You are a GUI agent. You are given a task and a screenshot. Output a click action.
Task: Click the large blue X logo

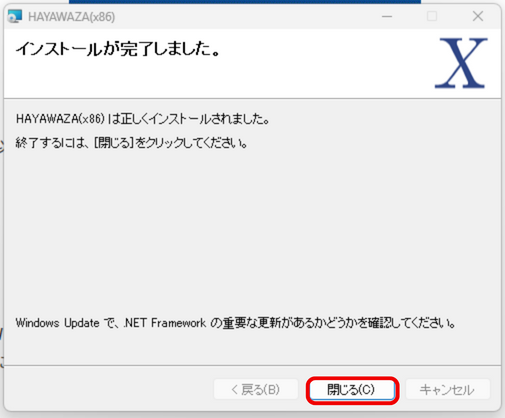tap(461, 63)
